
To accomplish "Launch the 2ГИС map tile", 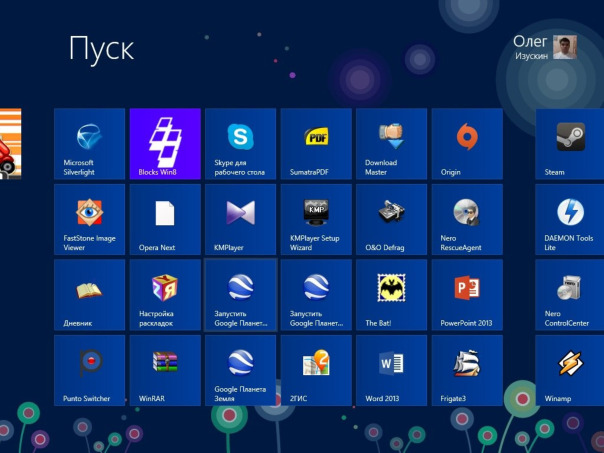I will (x=316, y=370).
